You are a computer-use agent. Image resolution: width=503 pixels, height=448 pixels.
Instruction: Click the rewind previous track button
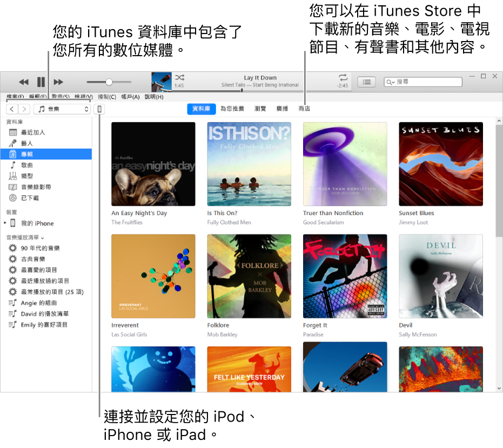[x=24, y=82]
